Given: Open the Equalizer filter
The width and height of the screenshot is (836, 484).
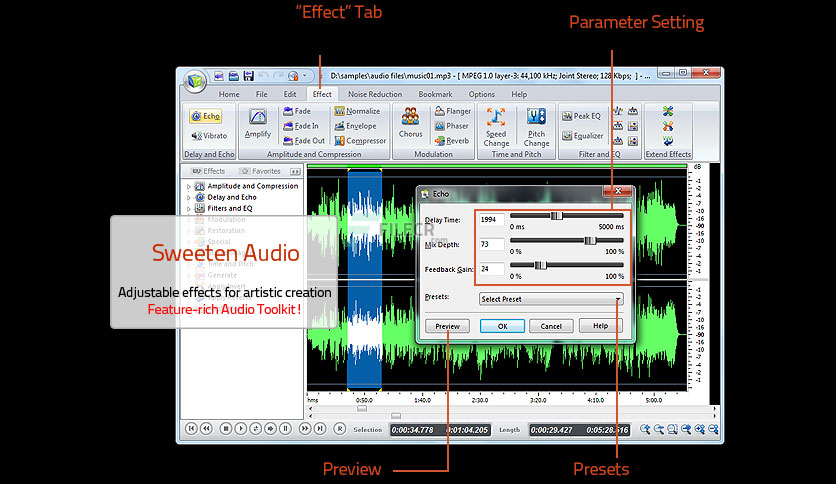Looking at the screenshot, I should pos(583,136).
